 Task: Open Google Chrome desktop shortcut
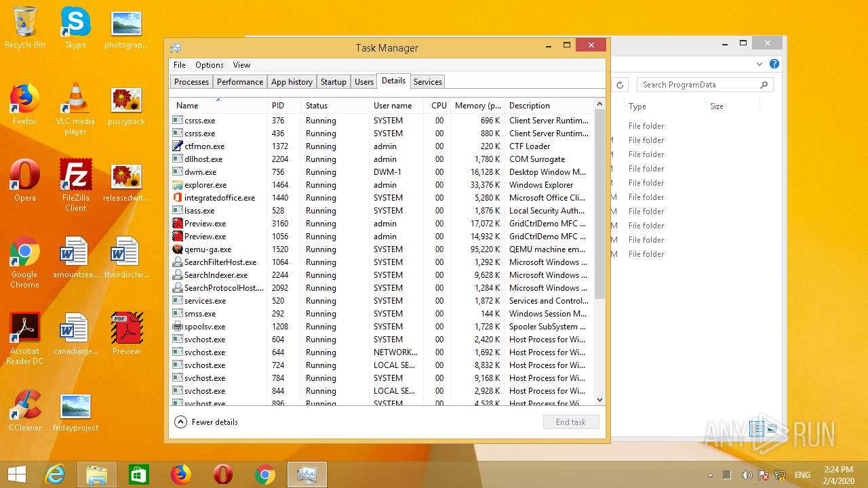tap(24, 262)
